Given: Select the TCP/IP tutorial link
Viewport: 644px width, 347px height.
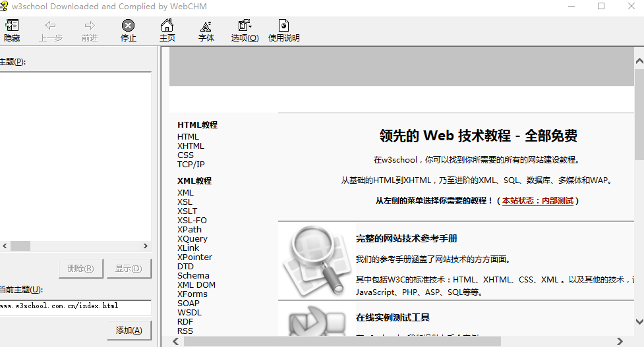Looking at the screenshot, I should point(190,165).
